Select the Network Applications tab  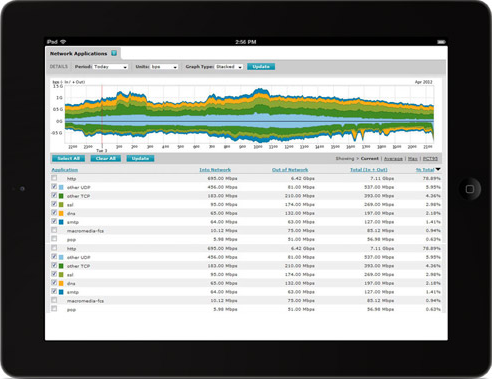[82, 53]
